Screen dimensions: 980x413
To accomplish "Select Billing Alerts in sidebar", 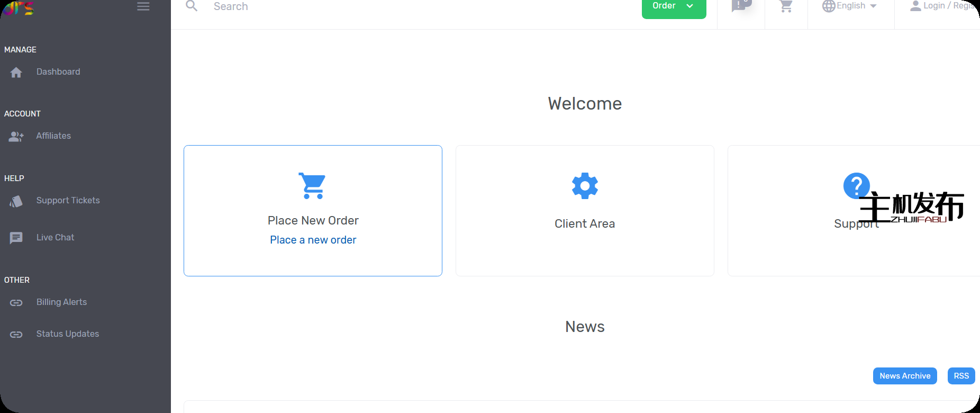I will 61,302.
